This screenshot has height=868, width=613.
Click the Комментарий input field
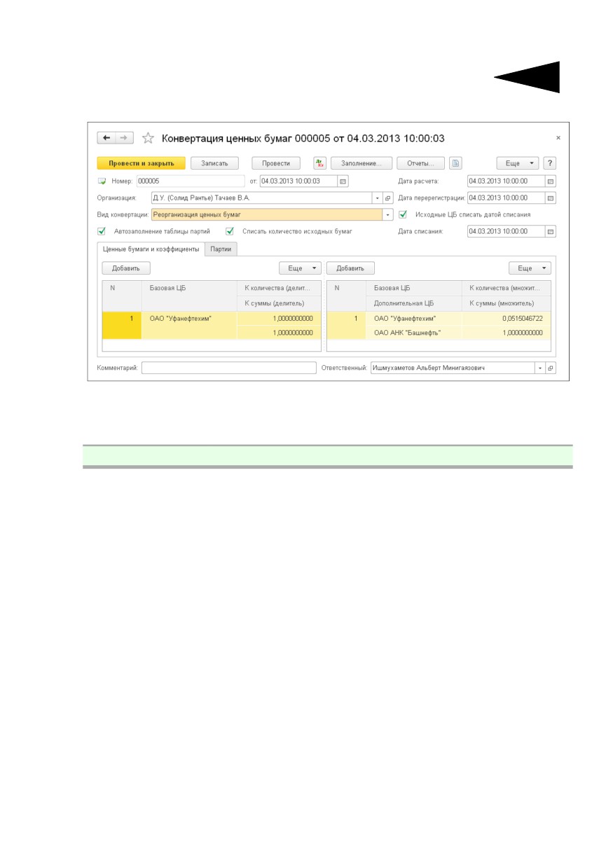229,368
